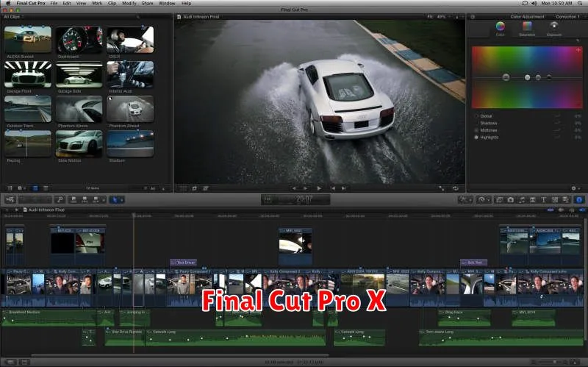Toggle timeline skimming
Viewport: 588px width, 367px height.
coord(551,210)
